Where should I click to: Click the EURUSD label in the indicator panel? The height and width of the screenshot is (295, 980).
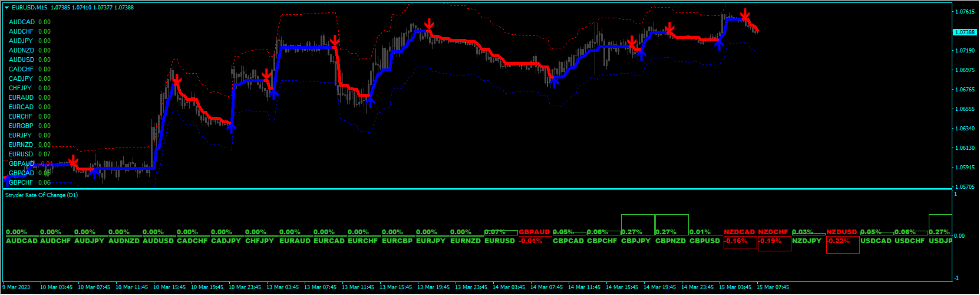coord(500,241)
